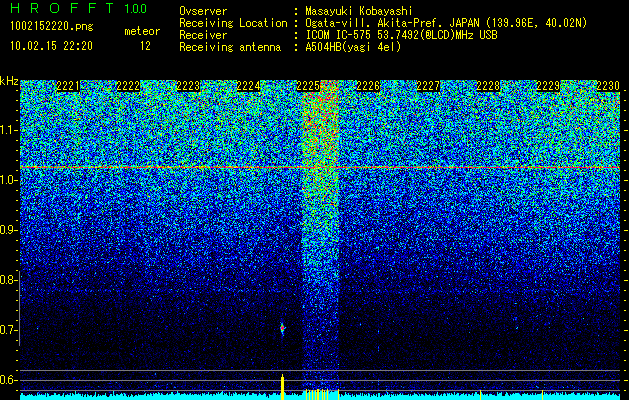Select the observer name Masayuki Kobayashi
Image resolution: width=629 pixels, height=400 pixels.
[359, 11]
